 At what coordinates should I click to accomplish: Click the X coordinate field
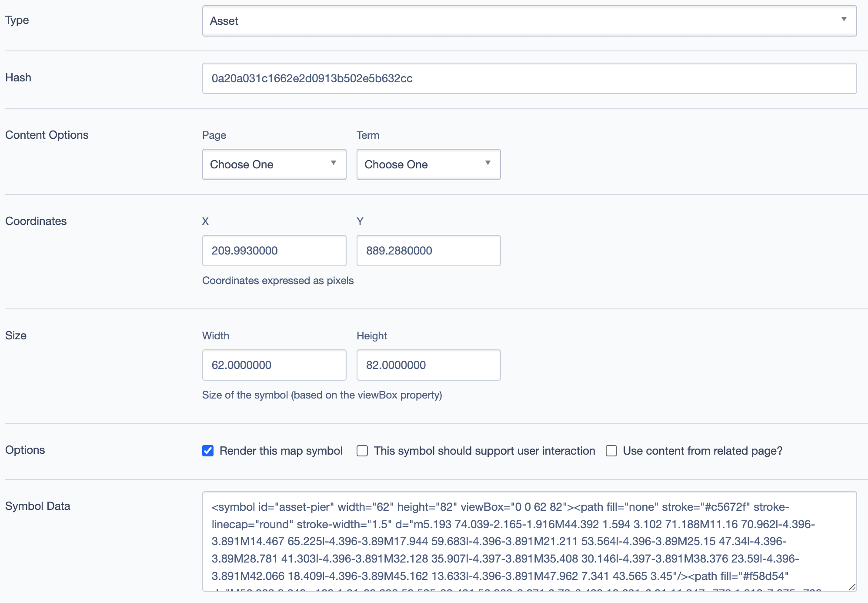click(x=274, y=251)
